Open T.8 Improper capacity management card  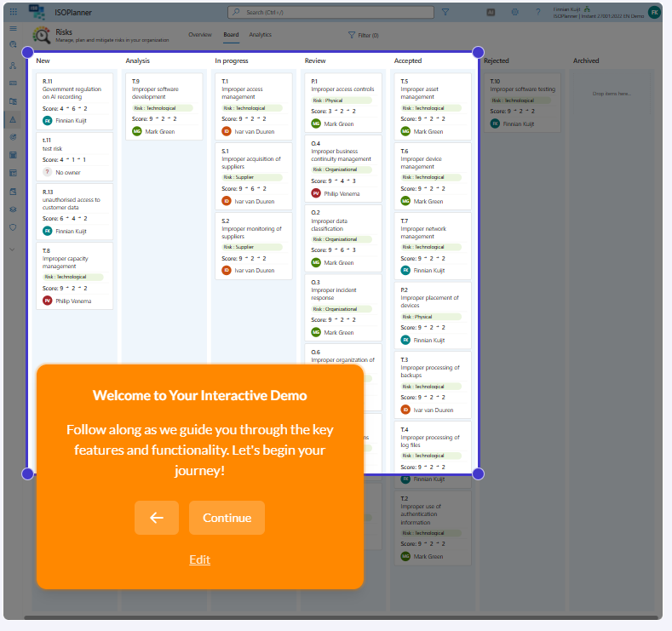pyautogui.click(x=75, y=276)
